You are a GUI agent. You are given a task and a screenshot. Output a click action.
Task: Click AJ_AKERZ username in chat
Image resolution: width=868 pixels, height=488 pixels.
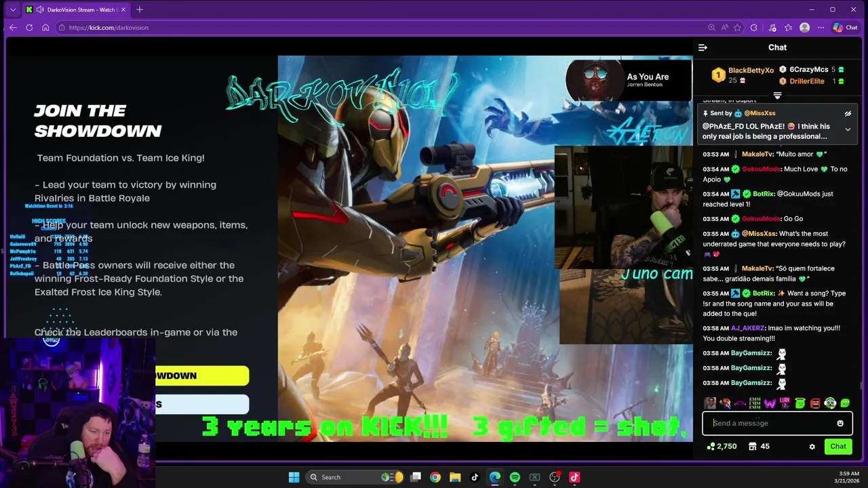[748, 328]
